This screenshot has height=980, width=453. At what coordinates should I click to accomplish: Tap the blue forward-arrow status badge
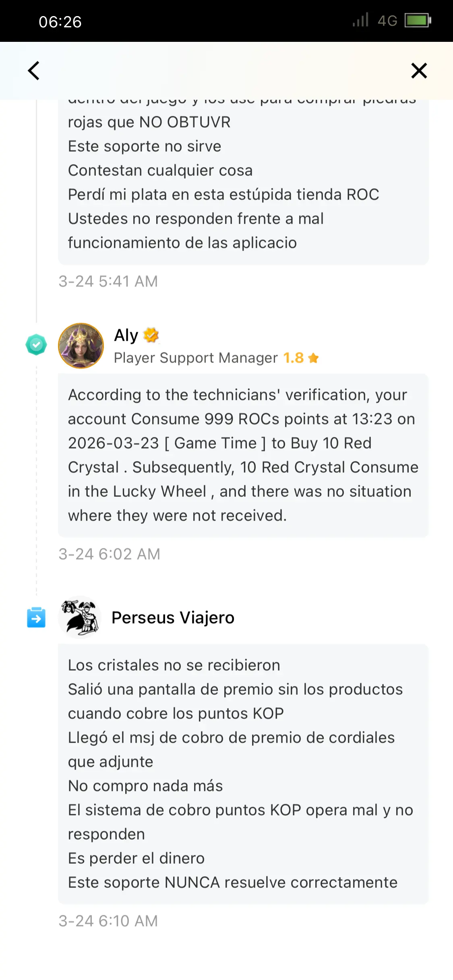coord(37,618)
